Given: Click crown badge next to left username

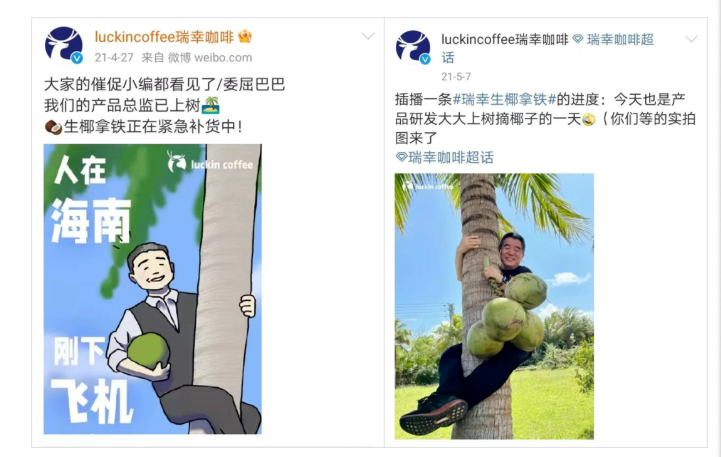Looking at the screenshot, I should 245,36.
